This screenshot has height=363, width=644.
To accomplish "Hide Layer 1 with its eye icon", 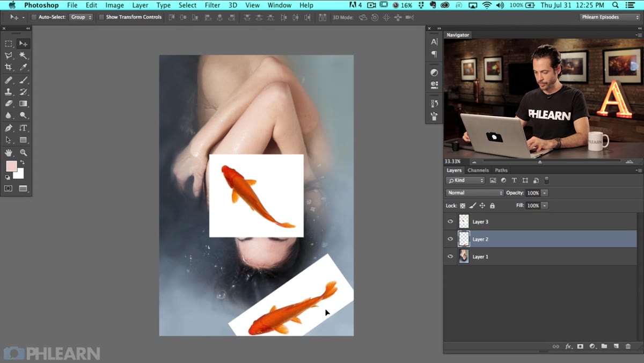I will [450, 257].
